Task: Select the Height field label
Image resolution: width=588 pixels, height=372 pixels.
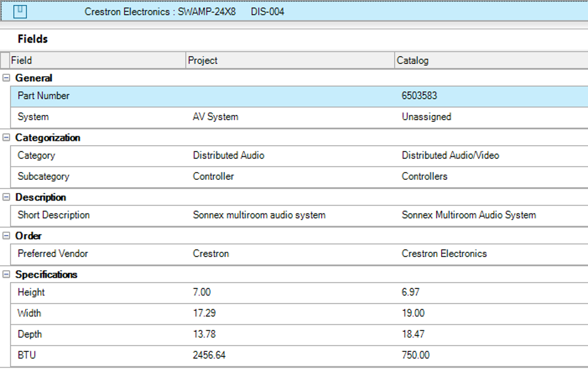Action: point(31,292)
